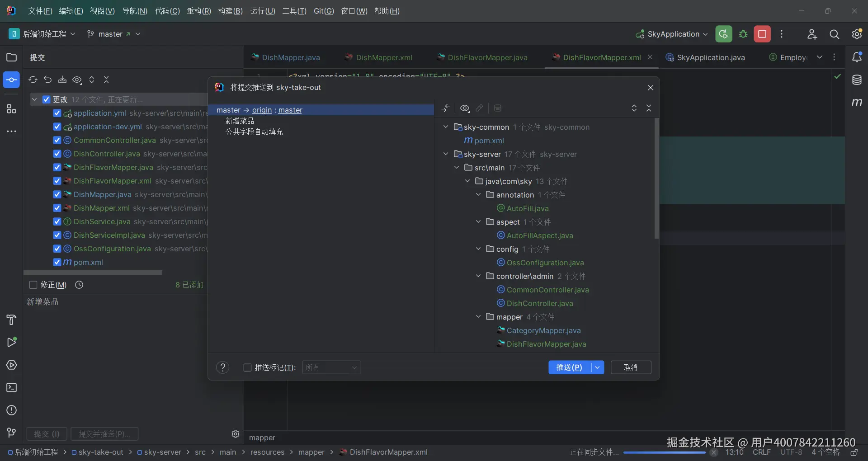The height and width of the screenshot is (461, 868).
Task: Enable the 推送标记(T) checkbox
Action: (x=247, y=367)
